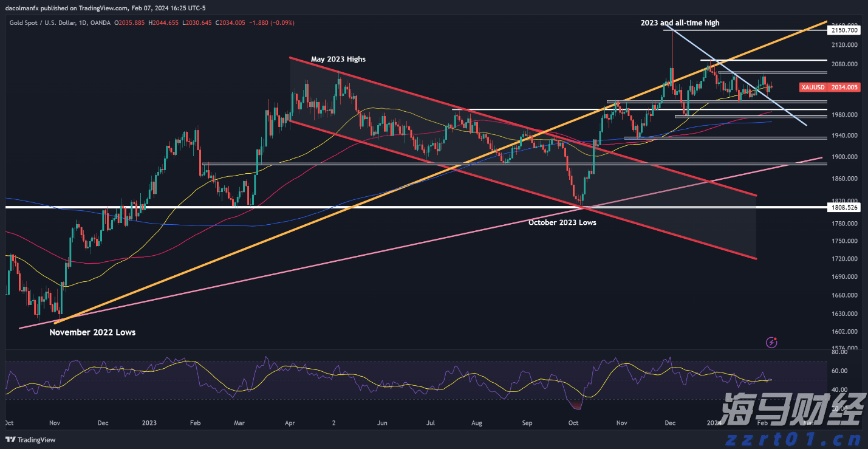The image size is (868, 449).
Task: Click the 80.00 level on RSI scale
Action: point(839,352)
